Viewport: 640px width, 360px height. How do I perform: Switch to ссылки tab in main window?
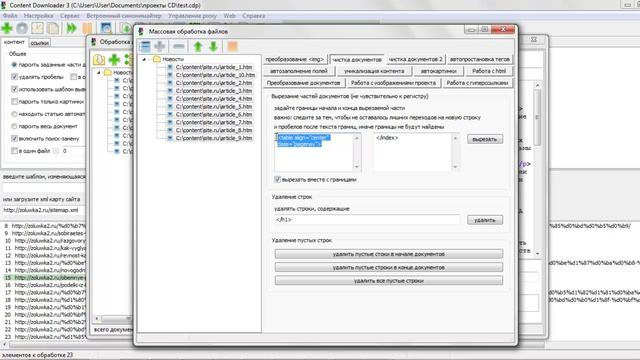click(40, 43)
